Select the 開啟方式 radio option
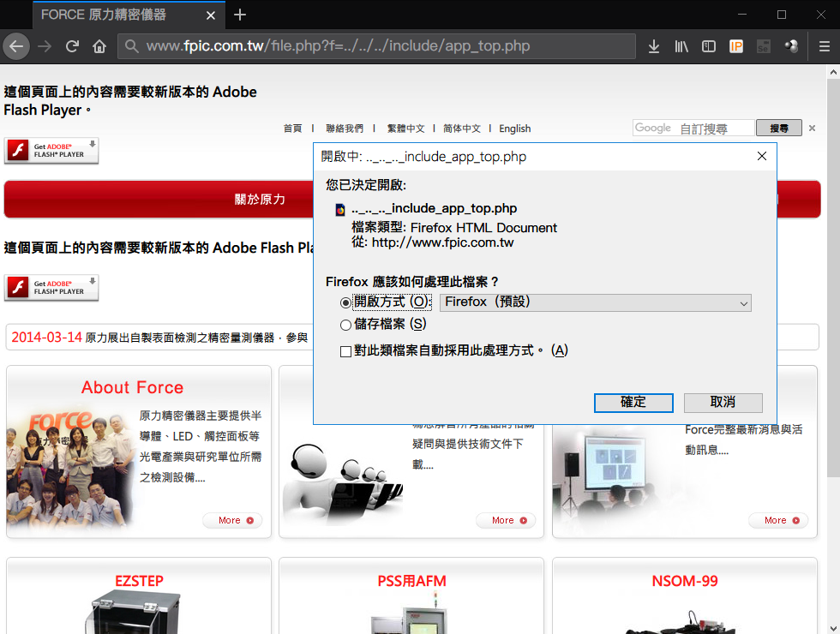Image resolution: width=840 pixels, height=634 pixels. pyautogui.click(x=345, y=302)
